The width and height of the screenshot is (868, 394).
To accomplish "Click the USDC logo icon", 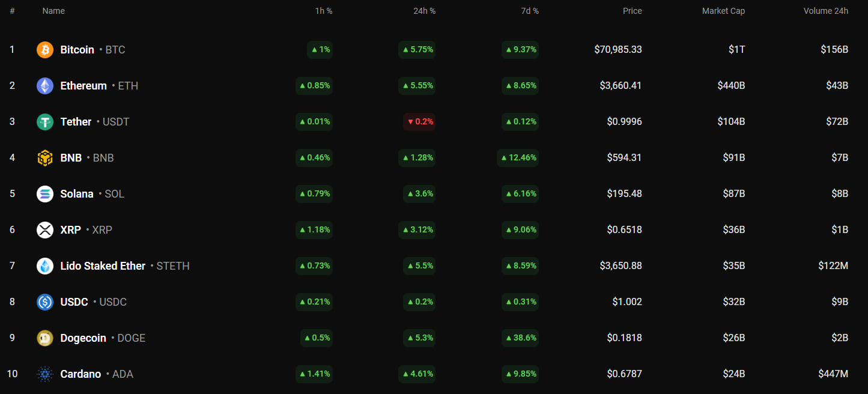I will (45, 302).
